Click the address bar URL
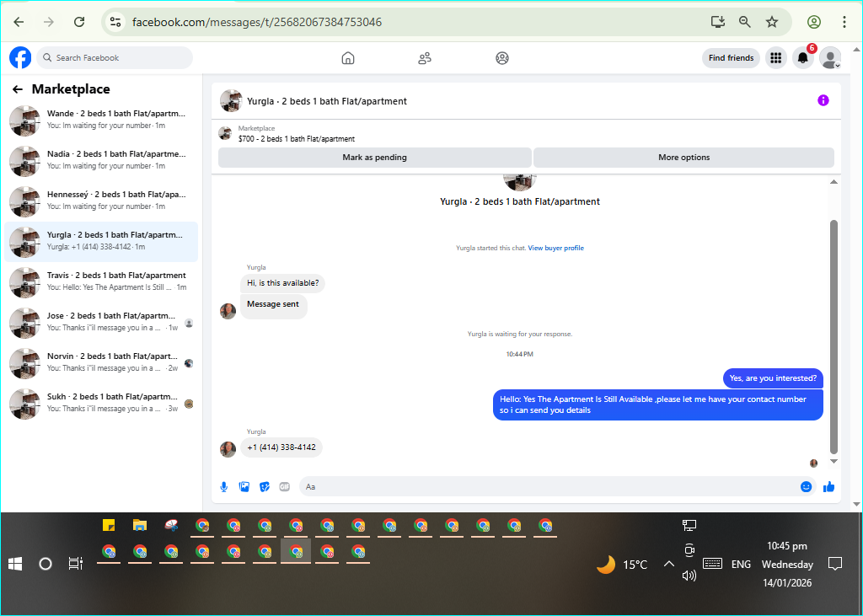The width and height of the screenshot is (863, 616). 257,22
